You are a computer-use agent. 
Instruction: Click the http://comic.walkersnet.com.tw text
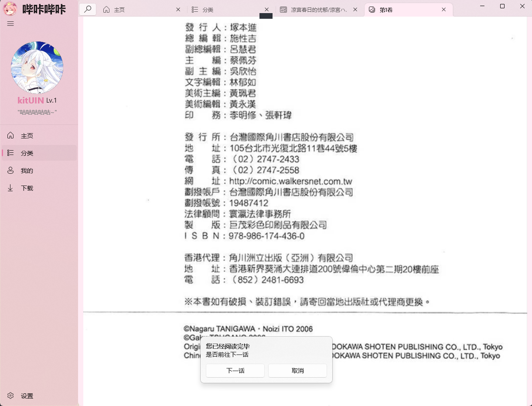(x=290, y=181)
